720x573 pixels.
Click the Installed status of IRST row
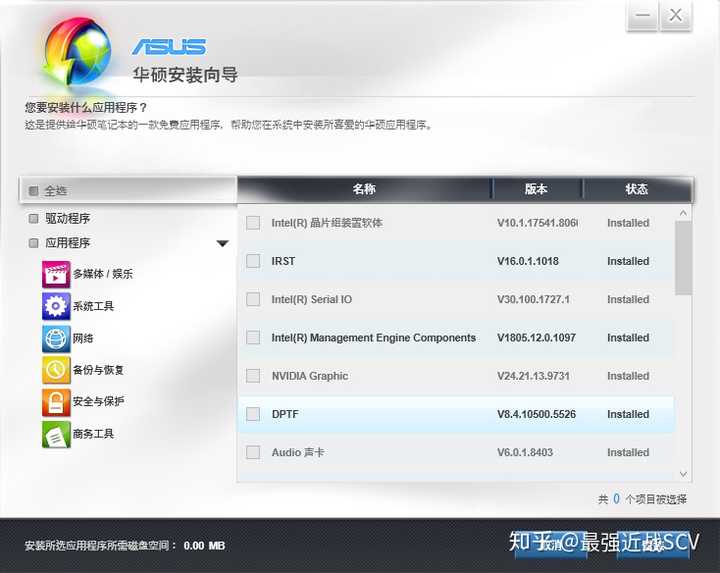[x=628, y=261]
